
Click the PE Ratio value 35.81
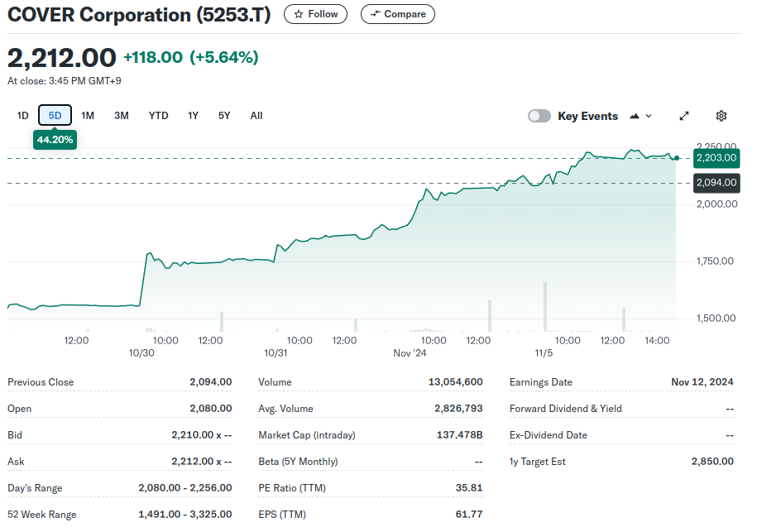469,488
